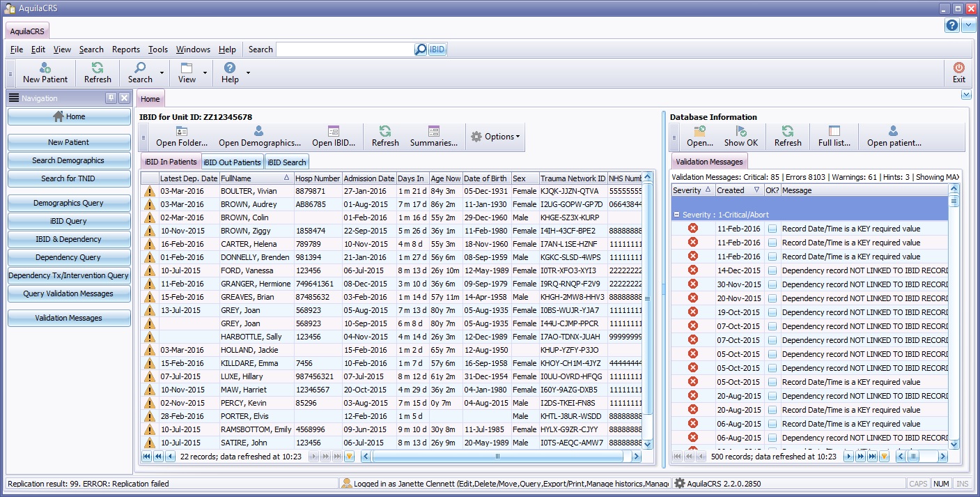Screen dimensions: 980x497
Task: Click the New Patient toolbar icon
Action: [45, 68]
